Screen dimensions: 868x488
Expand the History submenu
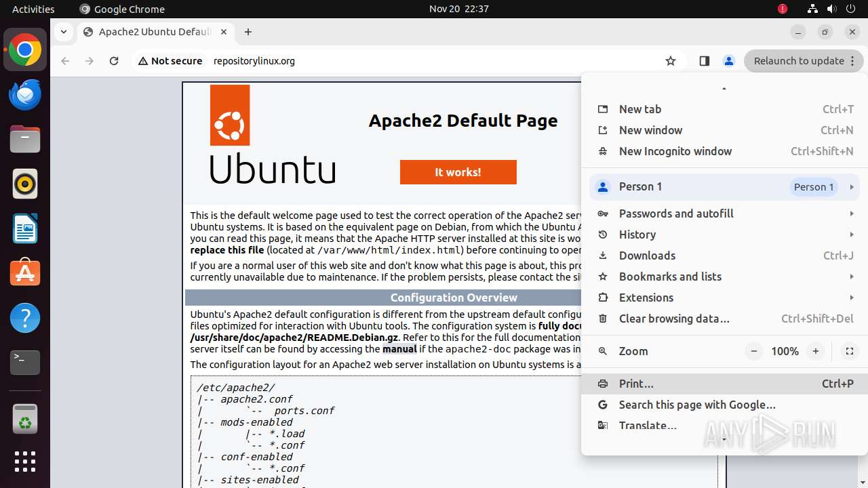pyautogui.click(x=725, y=235)
